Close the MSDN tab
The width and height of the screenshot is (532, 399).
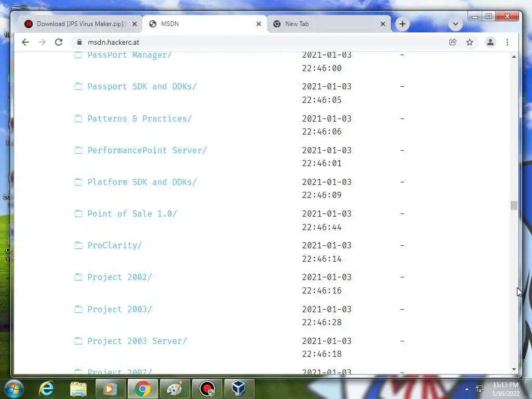click(259, 24)
